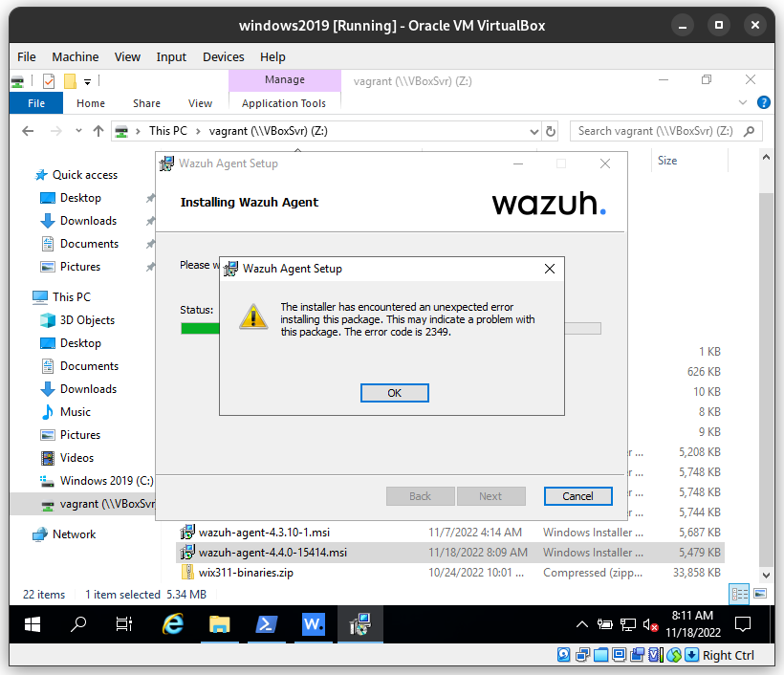Click the hard disk activity icon in VirtualBox status bar

tap(563, 655)
